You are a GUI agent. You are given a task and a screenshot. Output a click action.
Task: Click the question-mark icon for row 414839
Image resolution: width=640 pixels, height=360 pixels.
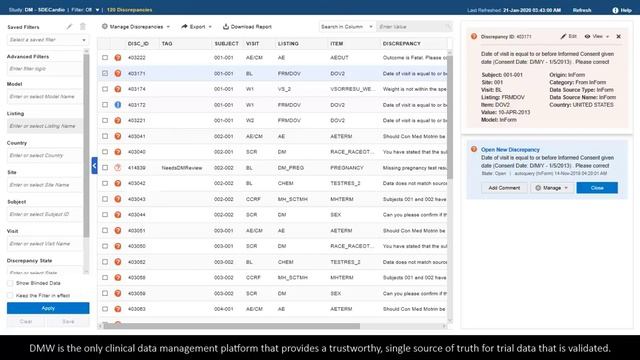[x=118, y=168]
